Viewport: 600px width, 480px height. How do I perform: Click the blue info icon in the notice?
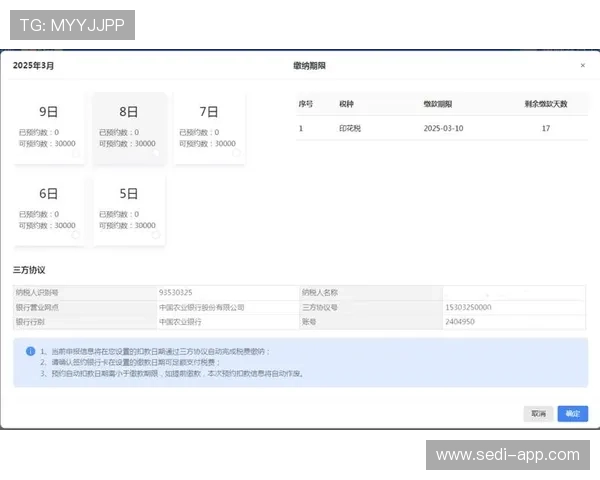[31, 351]
